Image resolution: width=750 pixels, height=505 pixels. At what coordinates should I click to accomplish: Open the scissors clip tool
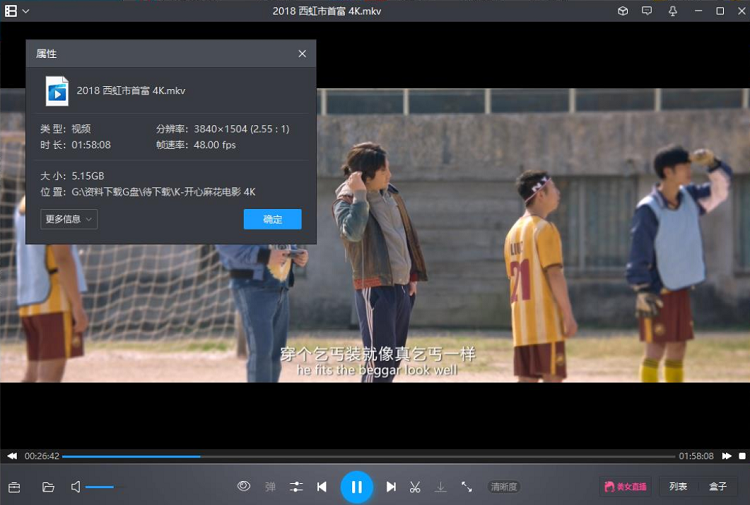[415, 487]
